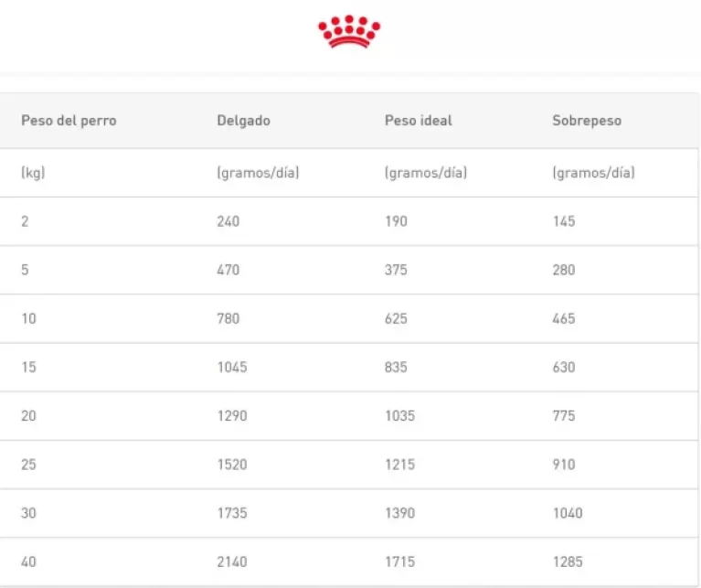Select the "Peso ideal" column header
The image size is (701, 588).
[418, 121]
